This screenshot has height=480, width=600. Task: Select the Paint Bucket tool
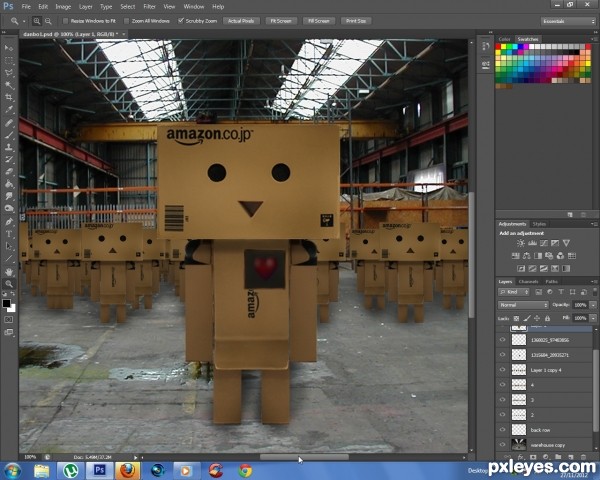click(x=8, y=184)
